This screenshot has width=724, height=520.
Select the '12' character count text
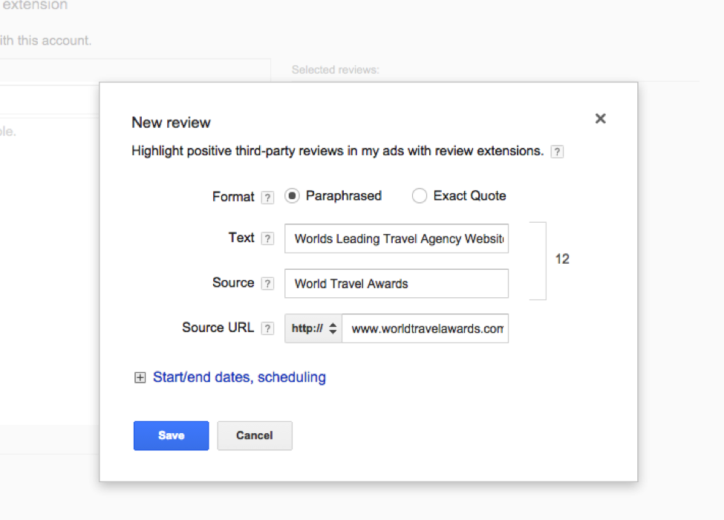click(x=562, y=259)
